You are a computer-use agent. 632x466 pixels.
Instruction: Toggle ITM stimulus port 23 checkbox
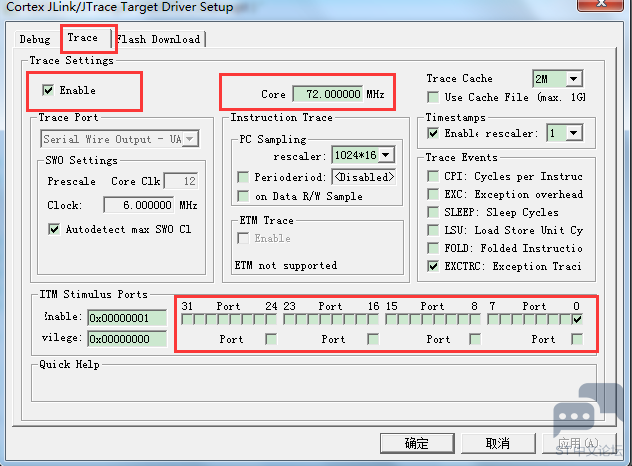click(x=289, y=320)
